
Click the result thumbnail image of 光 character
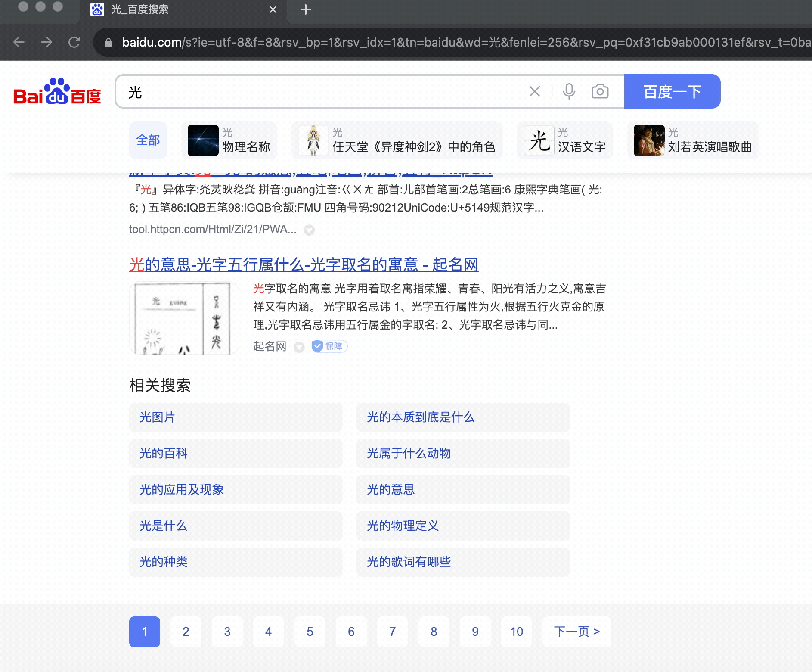(x=184, y=318)
